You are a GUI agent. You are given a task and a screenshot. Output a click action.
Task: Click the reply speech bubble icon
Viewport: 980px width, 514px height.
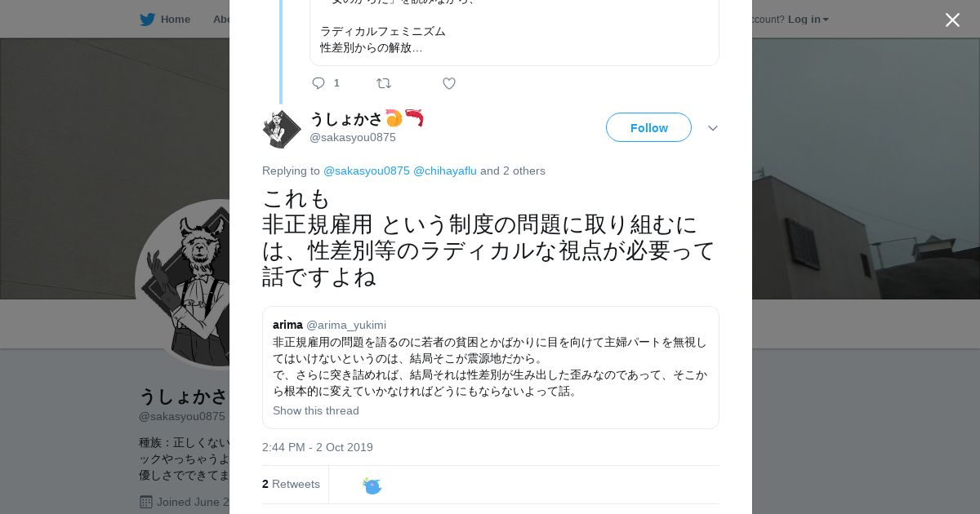pos(318,83)
